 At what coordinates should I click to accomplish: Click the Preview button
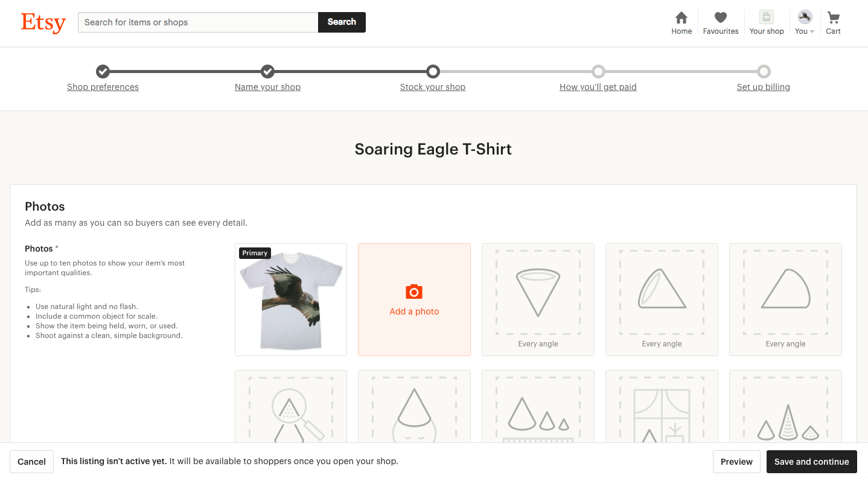coord(736,461)
